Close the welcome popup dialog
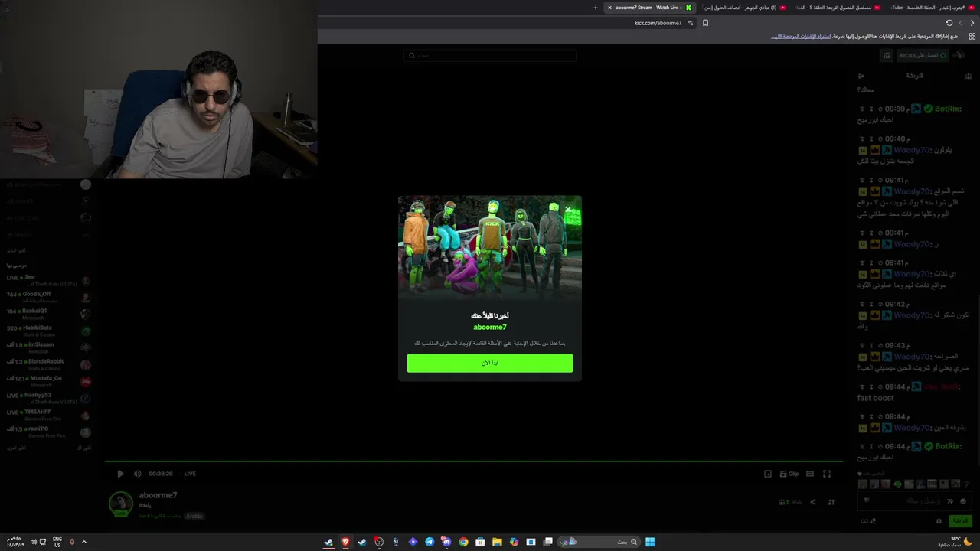This screenshot has height=551, width=980. (x=568, y=209)
